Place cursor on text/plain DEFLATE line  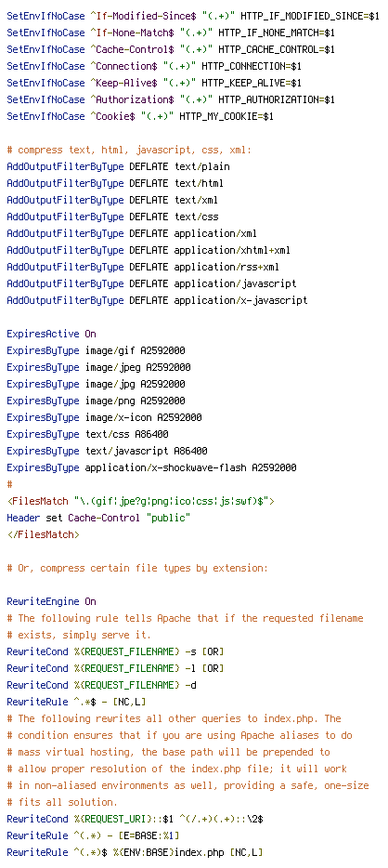pos(118,166)
